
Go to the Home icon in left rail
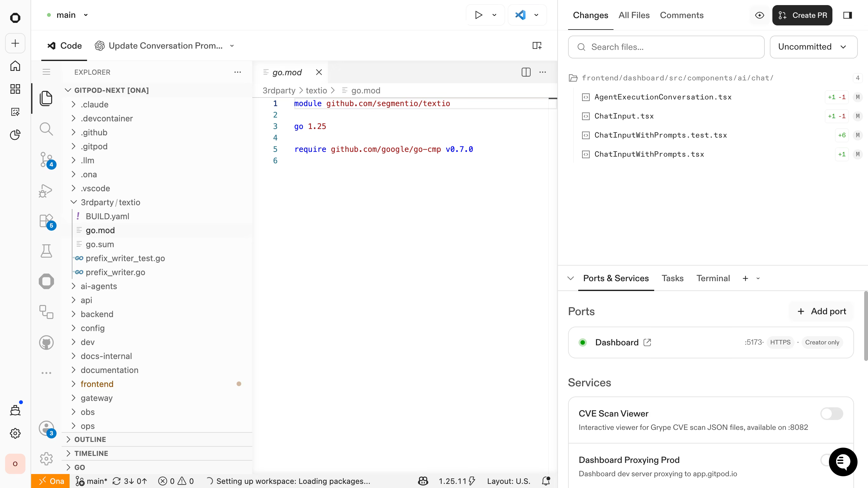pos(15,66)
